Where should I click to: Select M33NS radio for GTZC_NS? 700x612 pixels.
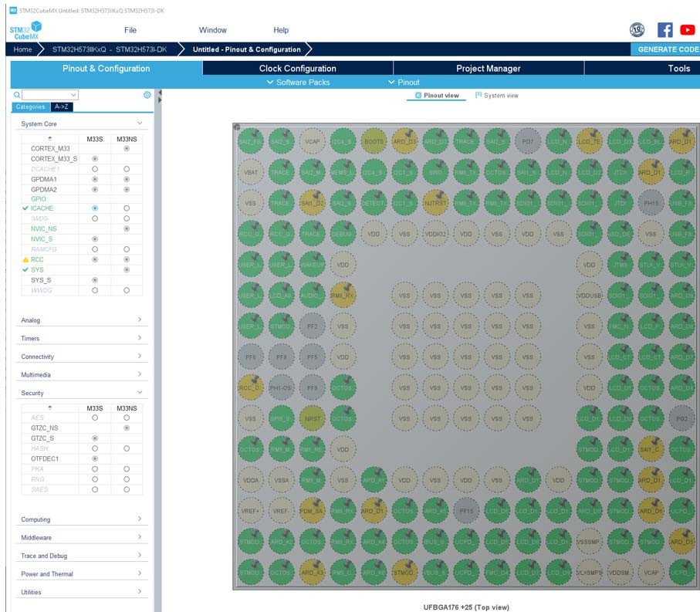click(x=127, y=428)
